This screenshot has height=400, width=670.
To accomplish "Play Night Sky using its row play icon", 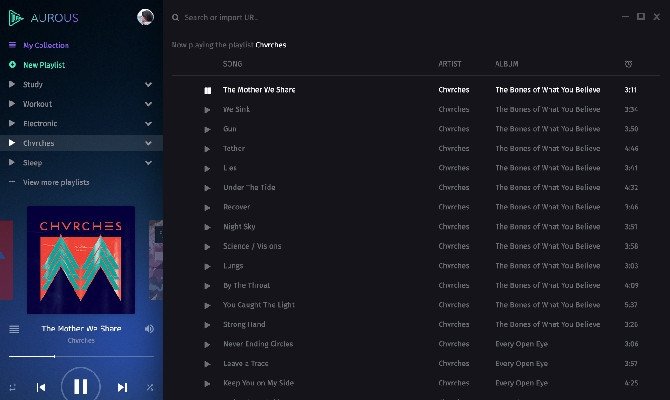I will [207, 227].
